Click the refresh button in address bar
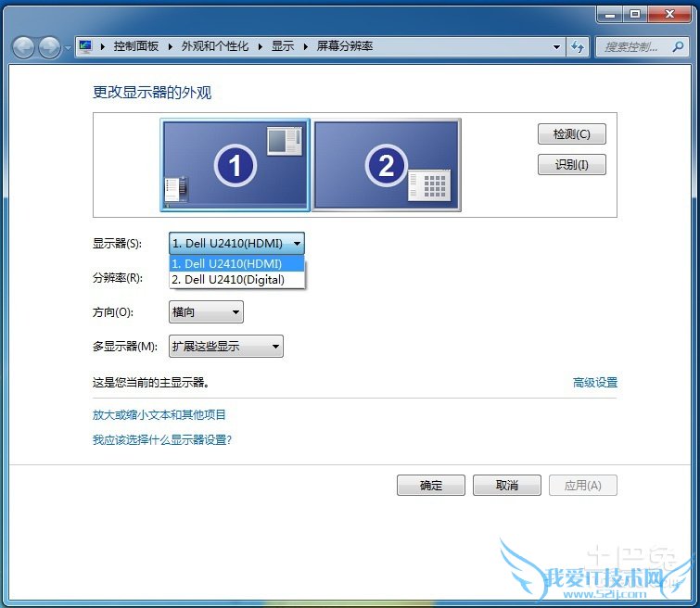 pos(578,46)
